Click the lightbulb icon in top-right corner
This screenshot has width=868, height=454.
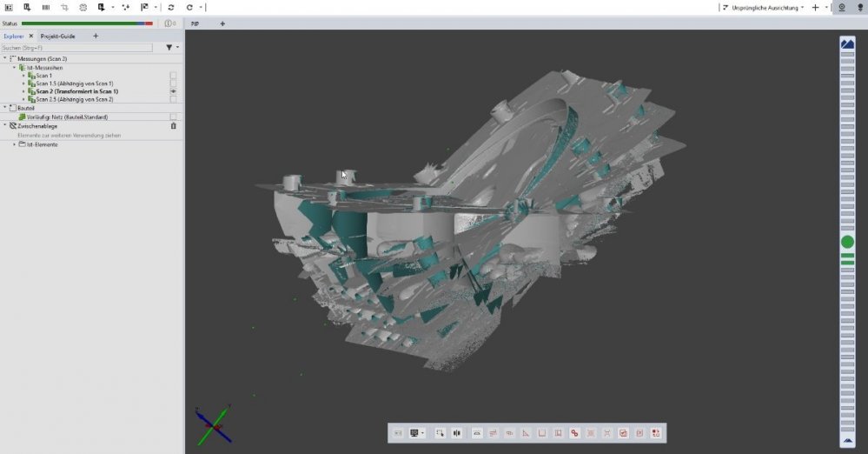point(858,7)
